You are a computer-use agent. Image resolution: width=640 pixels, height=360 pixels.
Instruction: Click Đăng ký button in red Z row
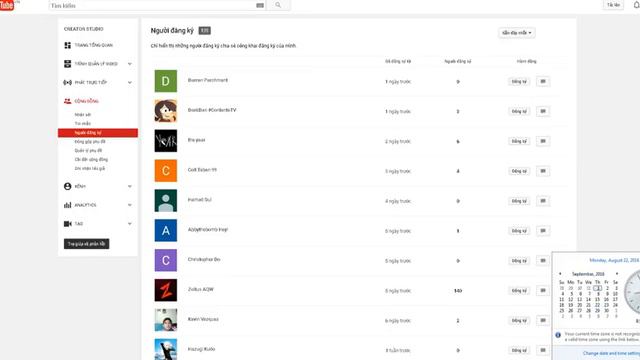coord(519,291)
